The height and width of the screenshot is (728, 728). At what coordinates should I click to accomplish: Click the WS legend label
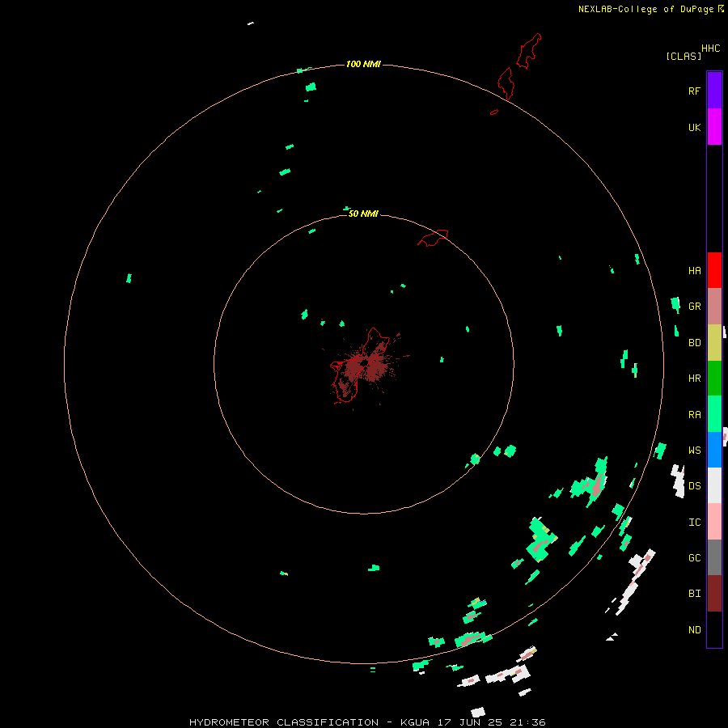(x=694, y=450)
